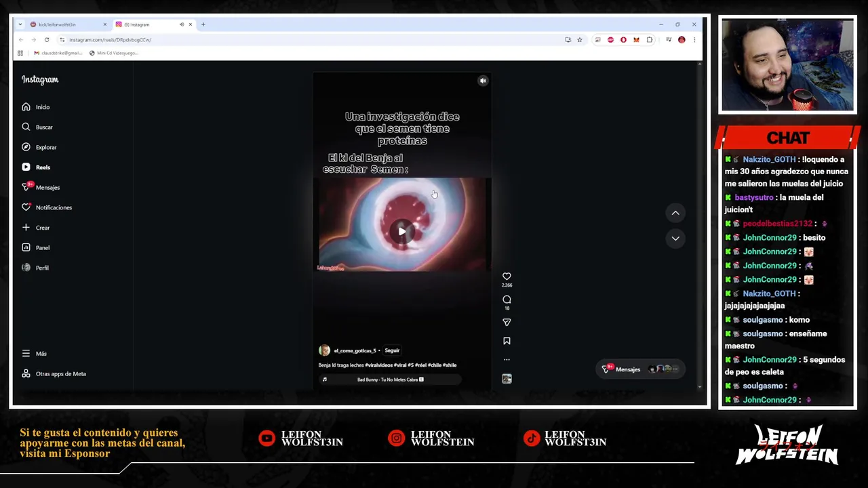The image size is (868, 488).
Task: Click the Reels icon in sidebar
Action: point(26,167)
